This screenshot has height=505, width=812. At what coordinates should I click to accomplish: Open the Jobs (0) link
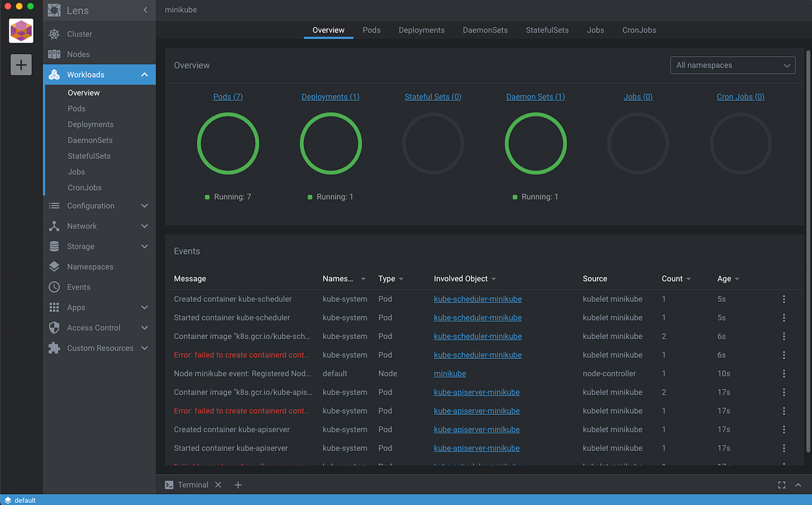click(x=638, y=97)
